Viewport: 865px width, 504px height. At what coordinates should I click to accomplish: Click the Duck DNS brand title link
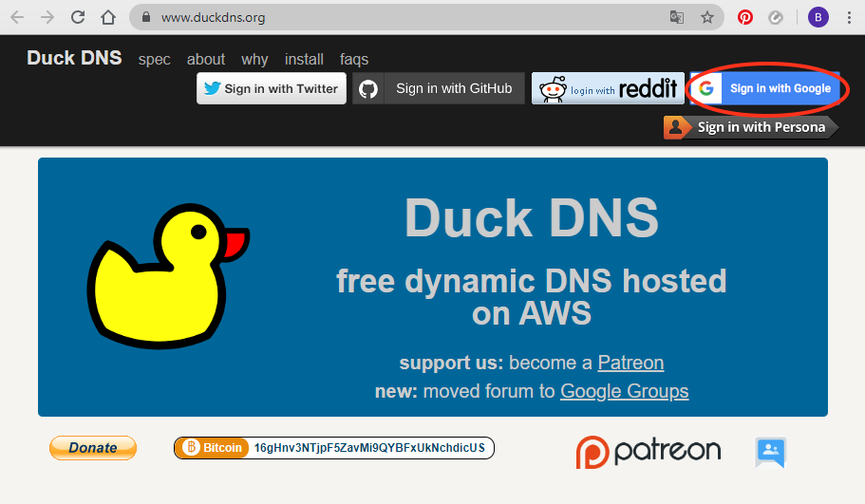coord(74,58)
